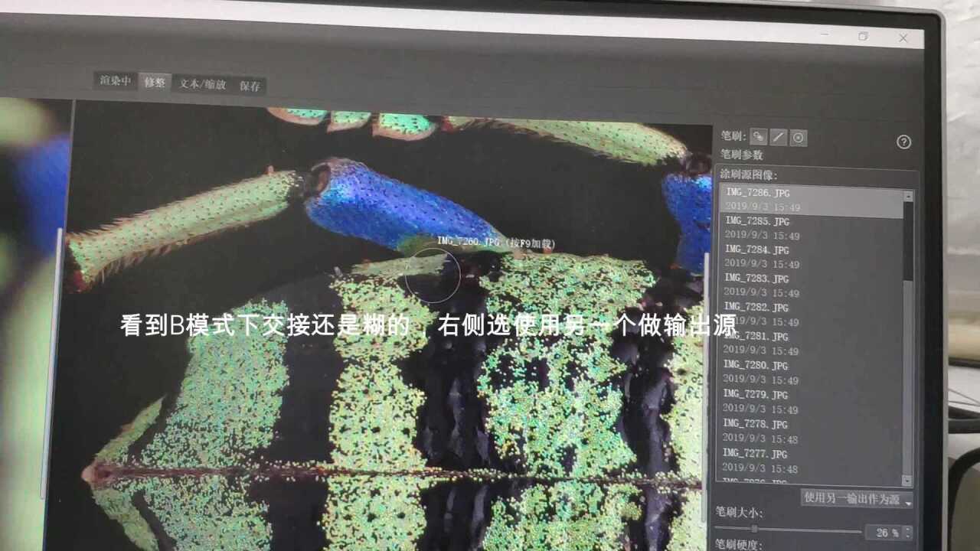Image resolution: width=980 pixels, height=551 pixels.
Task: Open help via the question mark icon
Action: [905, 142]
